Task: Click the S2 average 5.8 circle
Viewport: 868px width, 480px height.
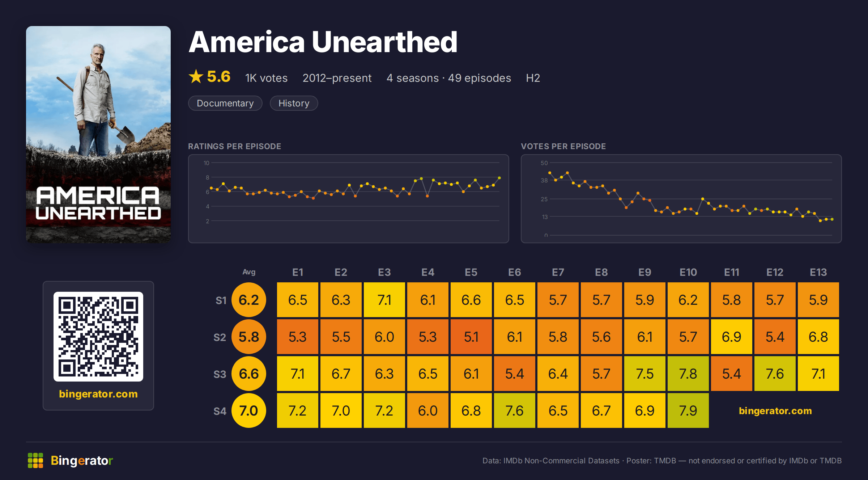Action: point(249,337)
